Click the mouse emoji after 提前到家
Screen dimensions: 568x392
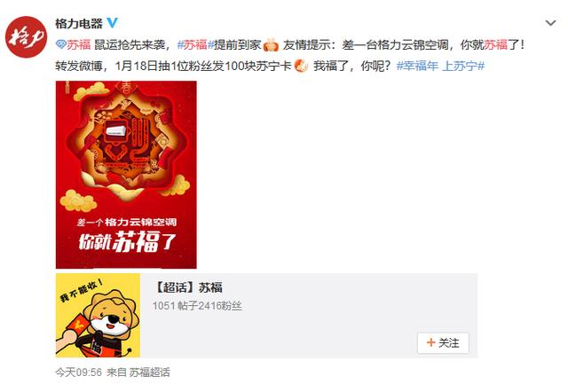(x=271, y=45)
